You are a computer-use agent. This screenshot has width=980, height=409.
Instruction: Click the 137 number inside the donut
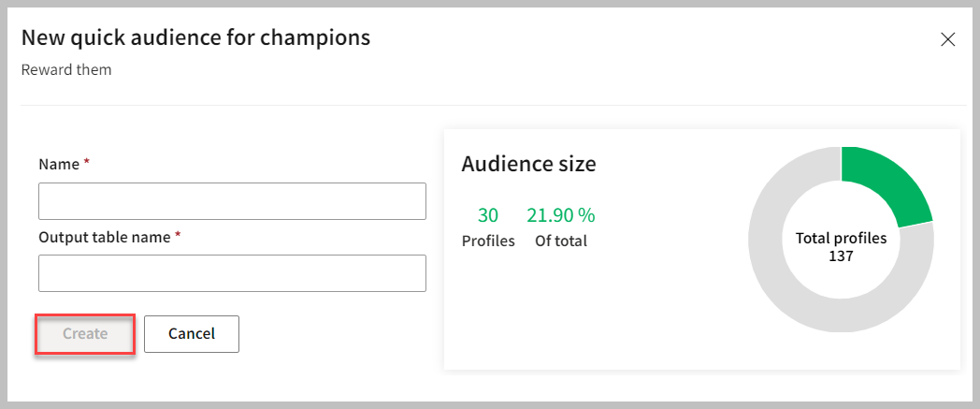coord(841,256)
